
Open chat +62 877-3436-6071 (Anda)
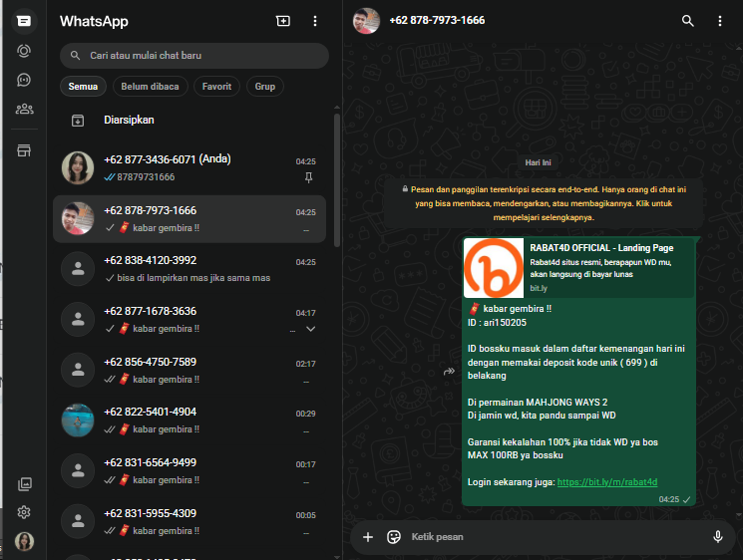189,168
